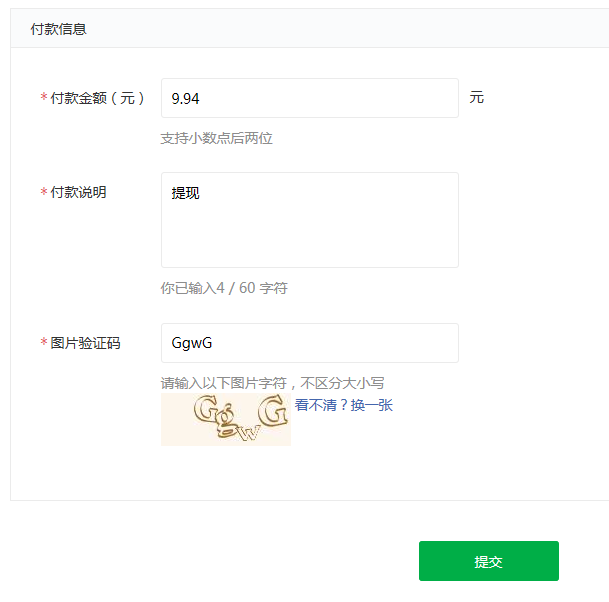The height and width of the screenshot is (602, 609).
Task: Click red asterisk beside 付款金额 label
Action: (x=44, y=98)
